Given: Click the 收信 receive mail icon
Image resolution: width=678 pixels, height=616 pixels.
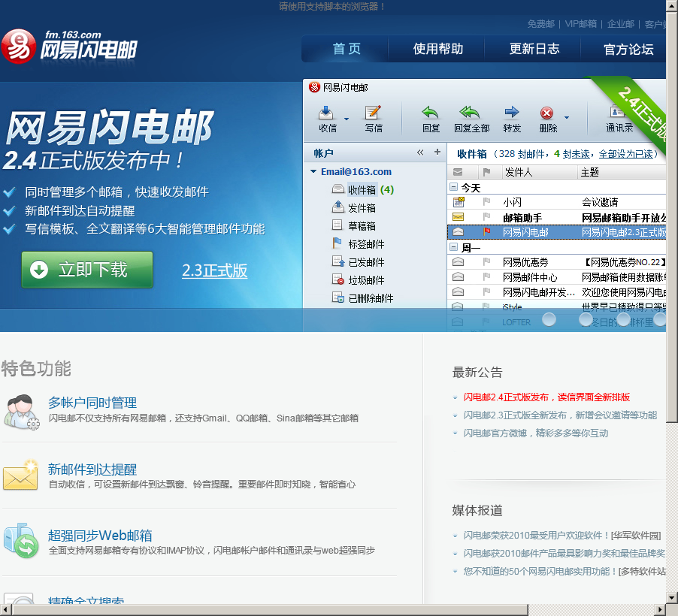Looking at the screenshot, I should click(x=326, y=113).
